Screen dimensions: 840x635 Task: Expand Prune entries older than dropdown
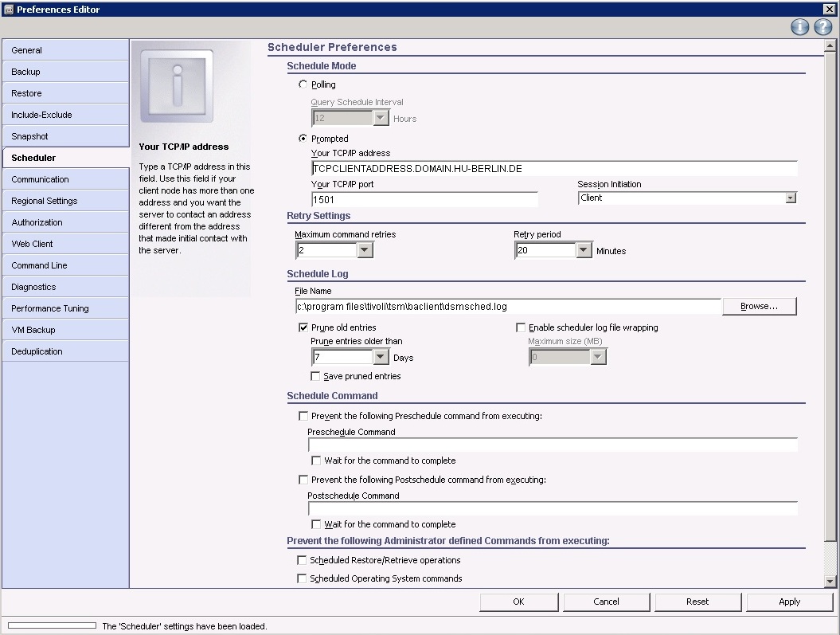(x=380, y=358)
